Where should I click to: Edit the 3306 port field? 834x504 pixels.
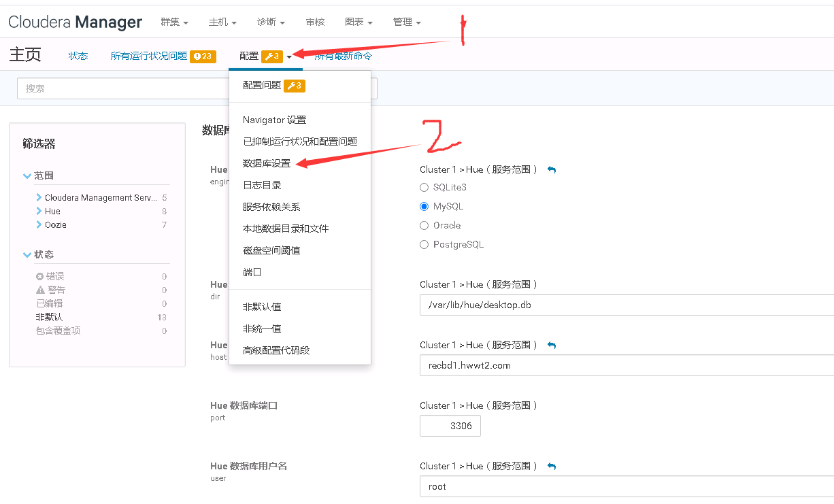pyautogui.click(x=450, y=426)
